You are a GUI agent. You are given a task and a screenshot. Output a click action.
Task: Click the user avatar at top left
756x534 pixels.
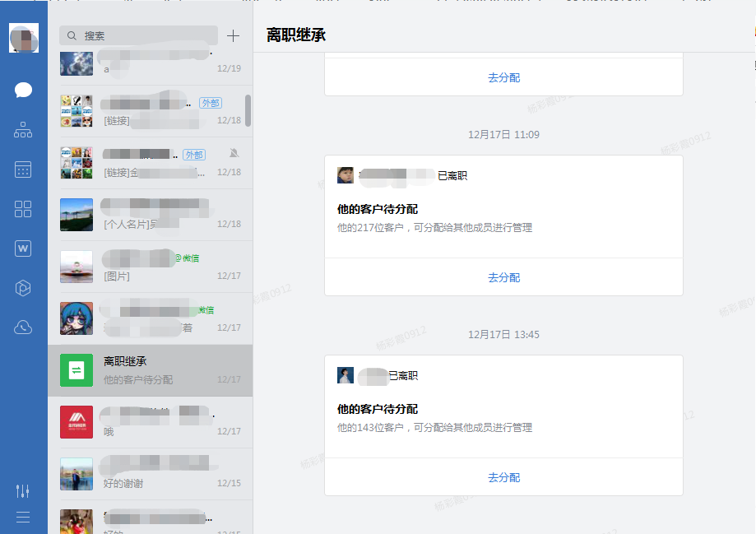click(x=23, y=38)
